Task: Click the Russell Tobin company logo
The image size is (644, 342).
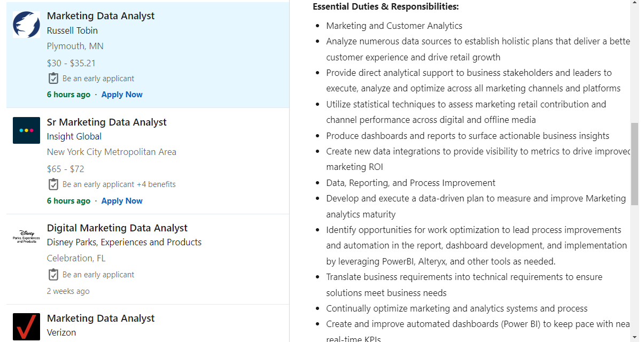Action: coord(26,24)
